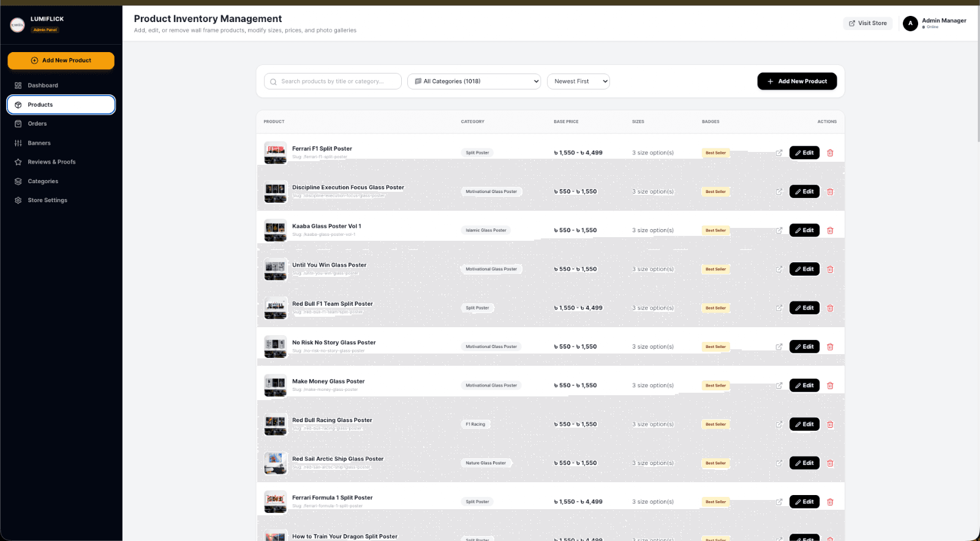Click Visit Store button

point(868,23)
